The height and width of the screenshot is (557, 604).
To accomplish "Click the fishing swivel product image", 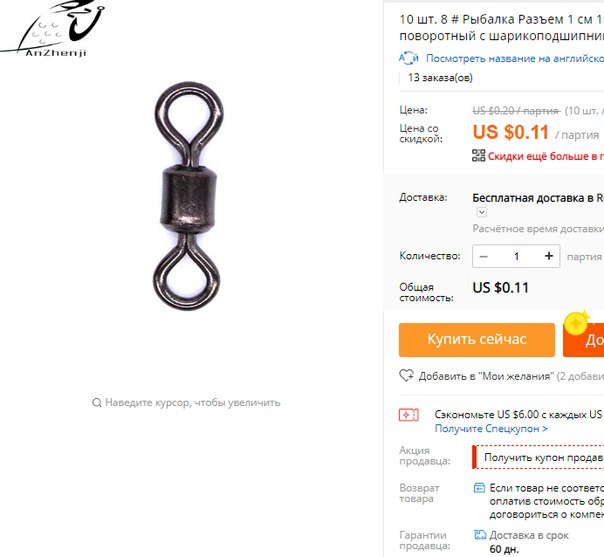I will coord(188,196).
